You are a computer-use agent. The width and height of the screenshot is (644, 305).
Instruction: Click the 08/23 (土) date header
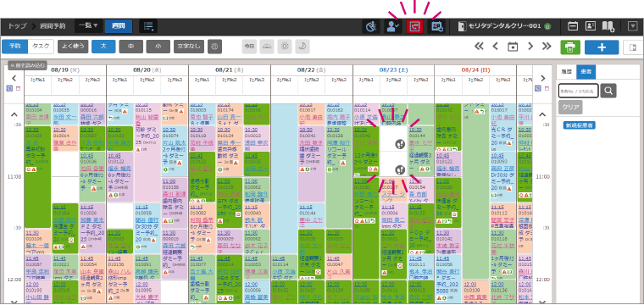pos(393,70)
